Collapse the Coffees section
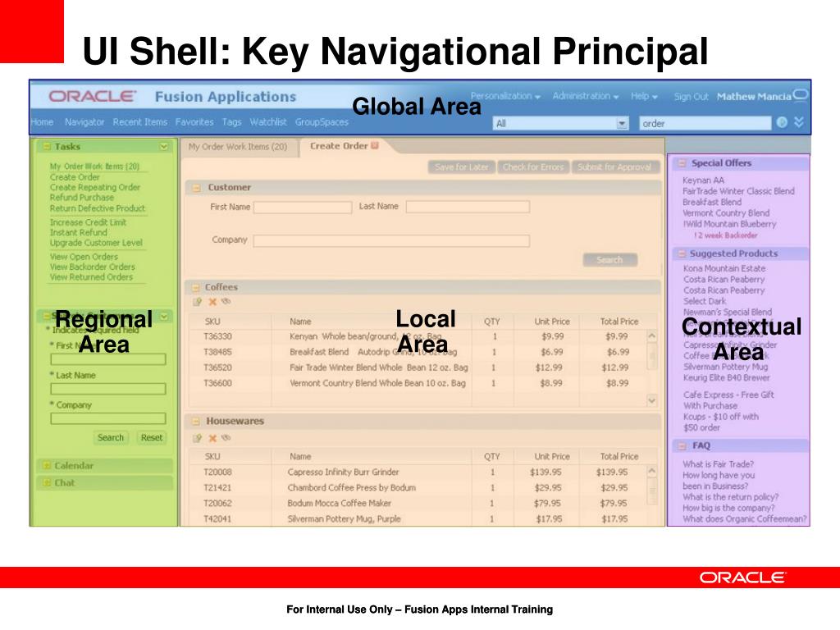This screenshot has width=840, height=630. click(196, 288)
